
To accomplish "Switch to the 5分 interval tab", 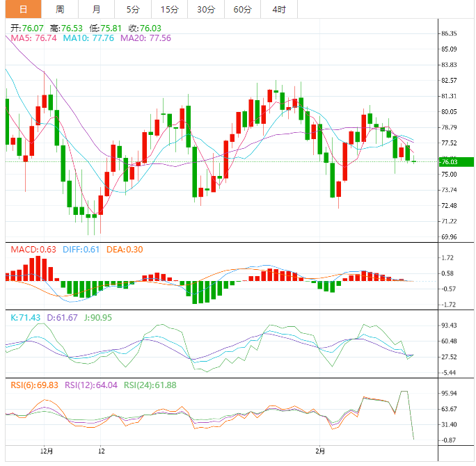I will [x=132, y=9].
